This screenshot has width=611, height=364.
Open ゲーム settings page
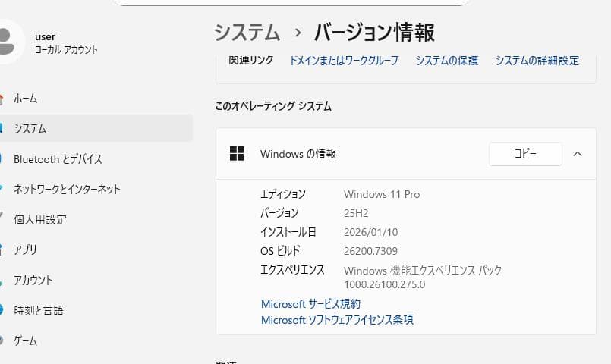click(96, 340)
